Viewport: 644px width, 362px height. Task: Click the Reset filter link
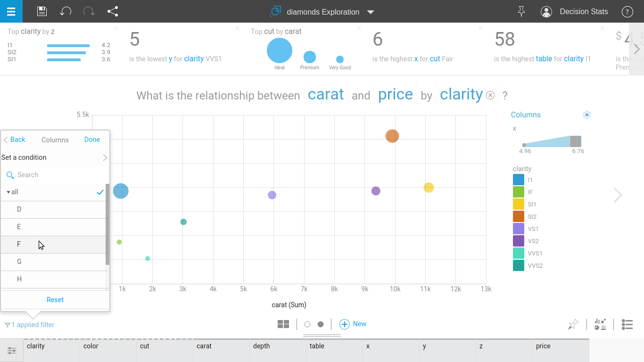pos(55,300)
